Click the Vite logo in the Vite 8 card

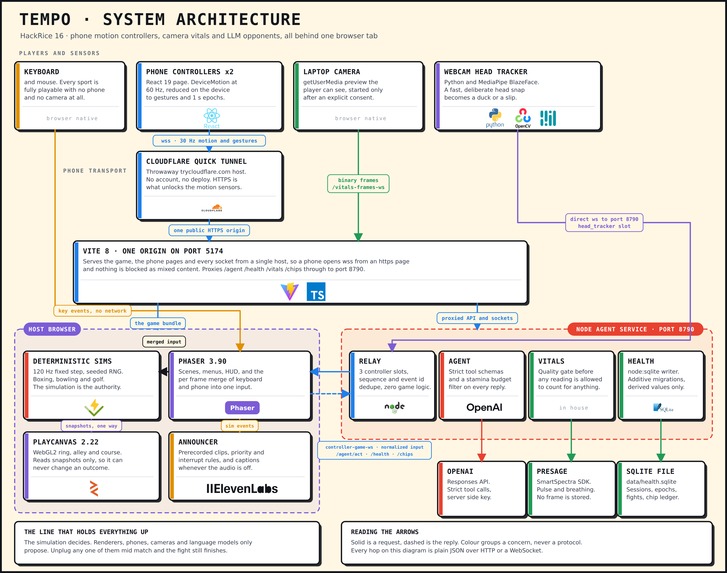(290, 292)
